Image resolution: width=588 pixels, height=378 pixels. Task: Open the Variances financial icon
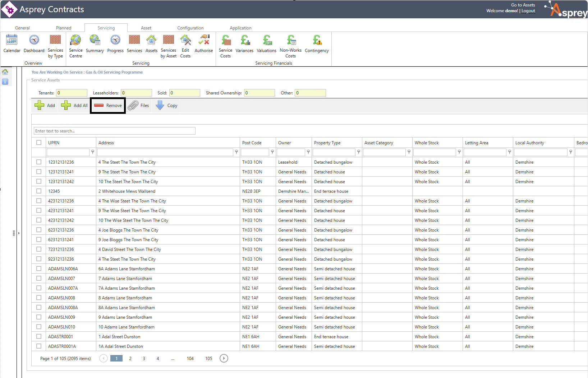pyautogui.click(x=244, y=40)
